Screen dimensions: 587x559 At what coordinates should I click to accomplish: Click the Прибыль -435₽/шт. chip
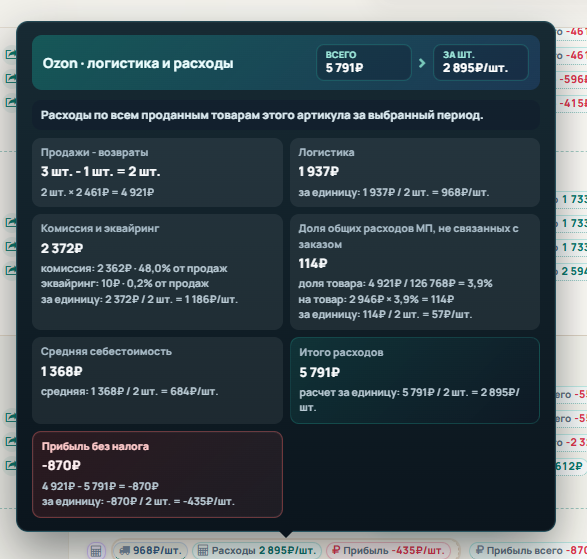click(x=388, y=550)
